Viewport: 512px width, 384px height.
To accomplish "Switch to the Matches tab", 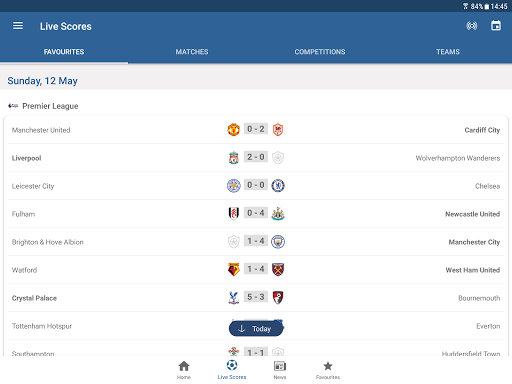I will (192, 52).
